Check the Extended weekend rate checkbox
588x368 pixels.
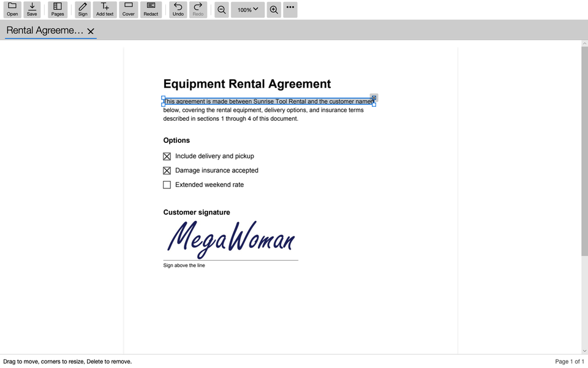point(167,185)
